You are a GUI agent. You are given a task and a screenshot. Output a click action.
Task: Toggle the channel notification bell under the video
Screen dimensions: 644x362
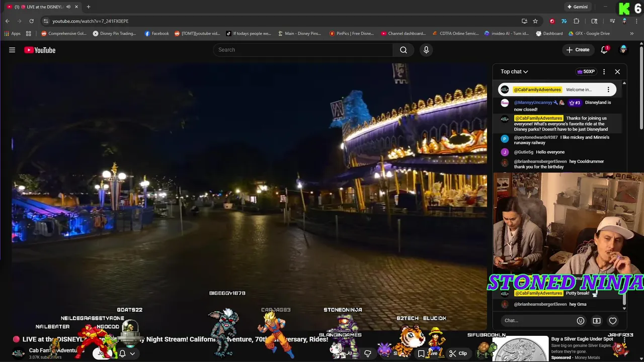122,353
